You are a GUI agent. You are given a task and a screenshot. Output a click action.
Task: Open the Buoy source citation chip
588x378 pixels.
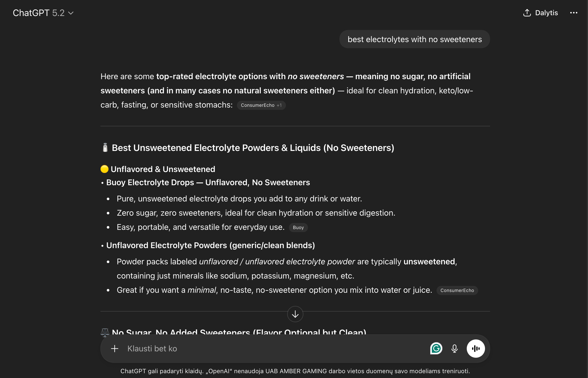pyautogui.click(x=298, y=228)
